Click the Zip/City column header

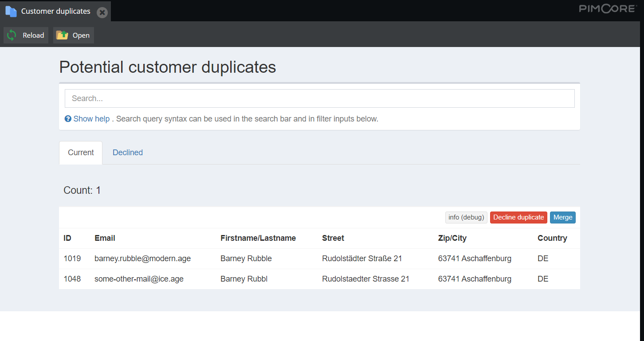[x=452, y=238]
